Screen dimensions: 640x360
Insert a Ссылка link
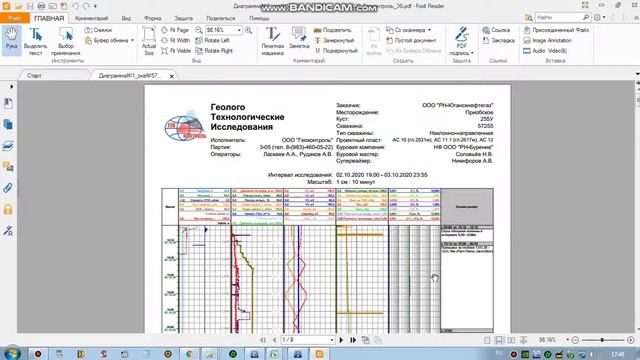[496, 30]
